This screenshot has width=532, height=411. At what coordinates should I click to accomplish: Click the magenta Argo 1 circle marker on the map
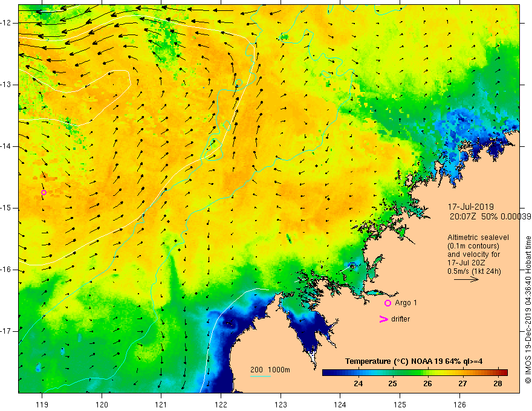pyautogui.click(x=44, y=193)
